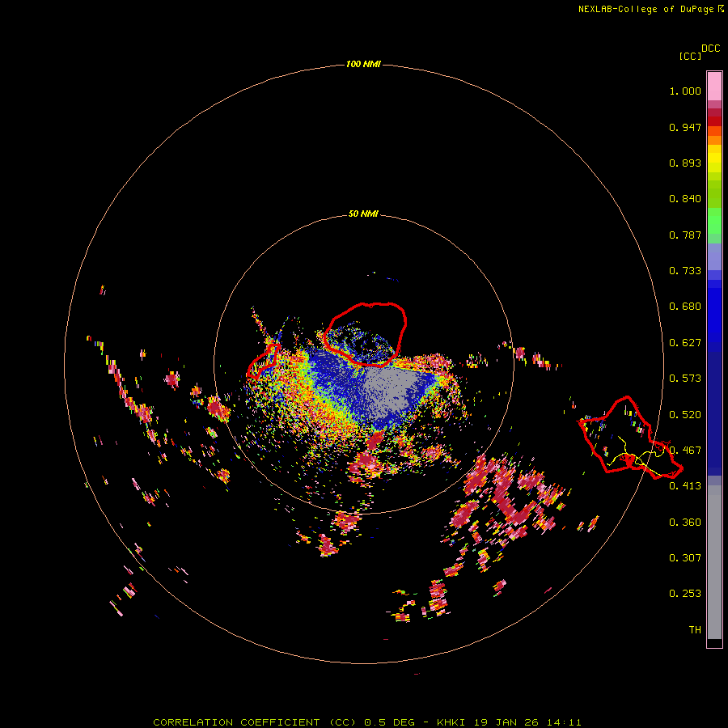Click the 0.733 color scale value
728x728 pixels.
[x=685, y=271]
